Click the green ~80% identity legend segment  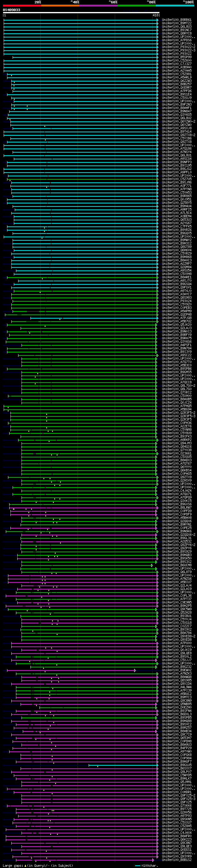click(137, 6)
